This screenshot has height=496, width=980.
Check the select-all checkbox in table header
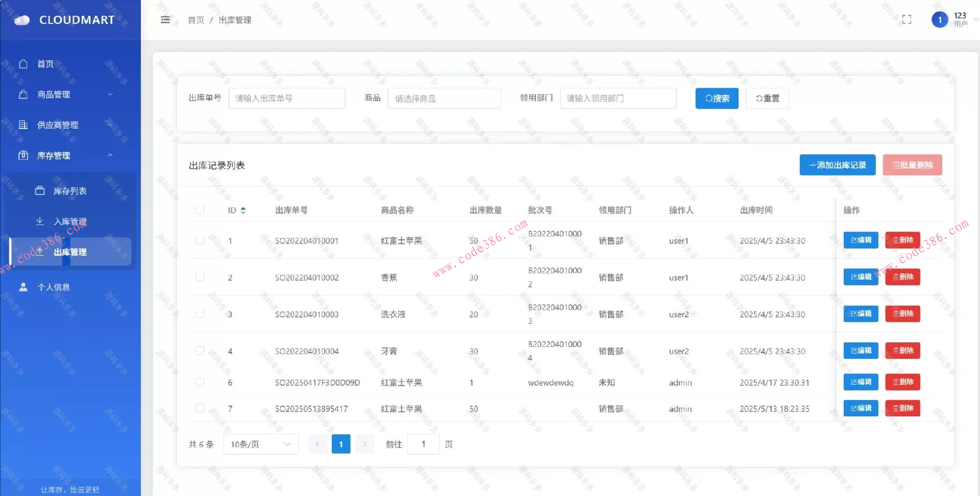pos(200,209)
